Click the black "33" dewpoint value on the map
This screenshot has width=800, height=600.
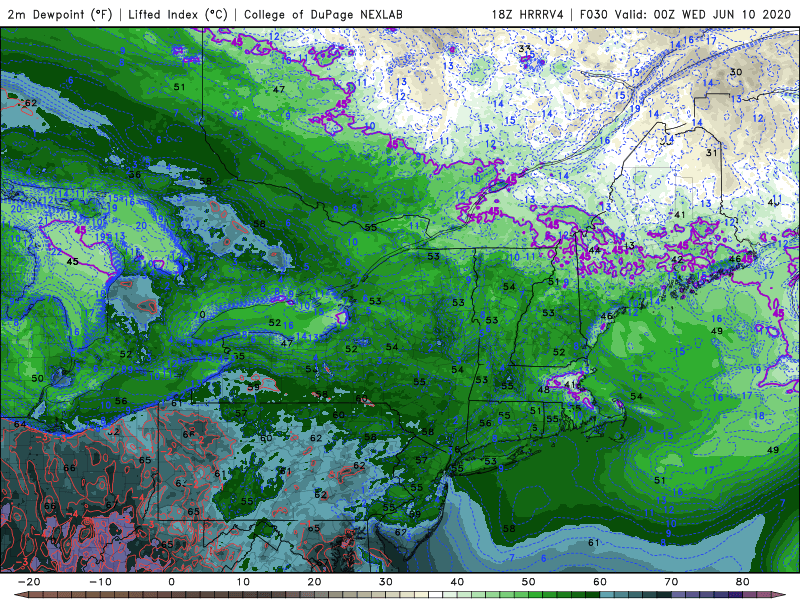(524, 49)
